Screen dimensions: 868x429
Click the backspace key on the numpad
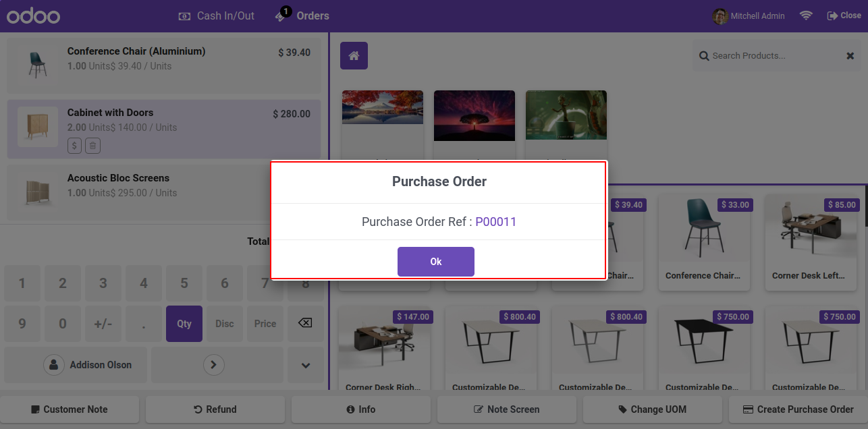click(x=305, y=324)
